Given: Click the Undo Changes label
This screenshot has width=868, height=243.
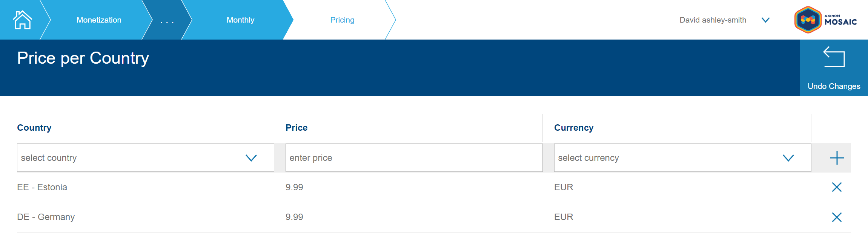Looking at the screenshot, I should [x=834, y=86].
